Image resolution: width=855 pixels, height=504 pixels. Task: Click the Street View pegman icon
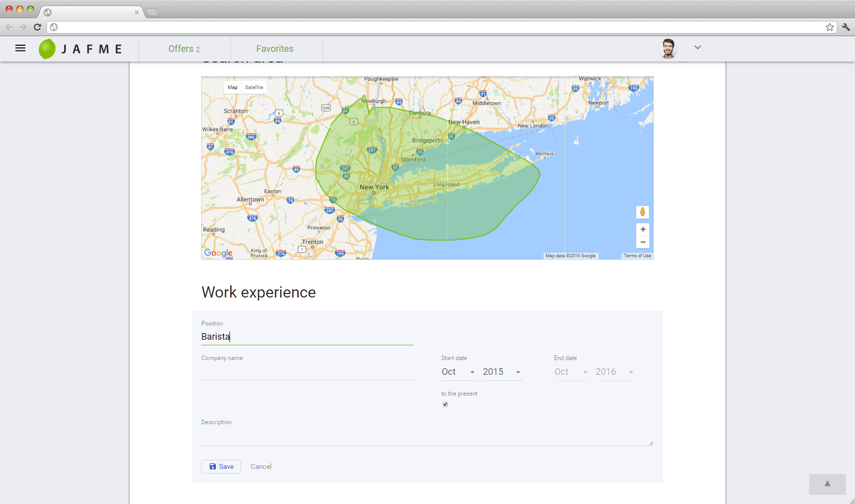[642, 212]
